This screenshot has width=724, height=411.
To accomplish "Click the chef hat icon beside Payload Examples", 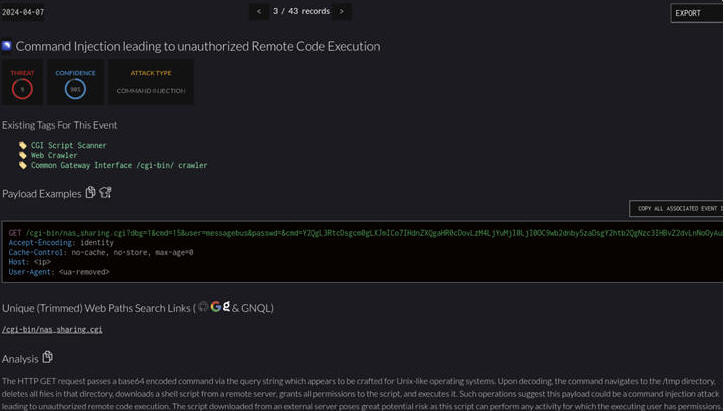I will [x=105, y=192].
